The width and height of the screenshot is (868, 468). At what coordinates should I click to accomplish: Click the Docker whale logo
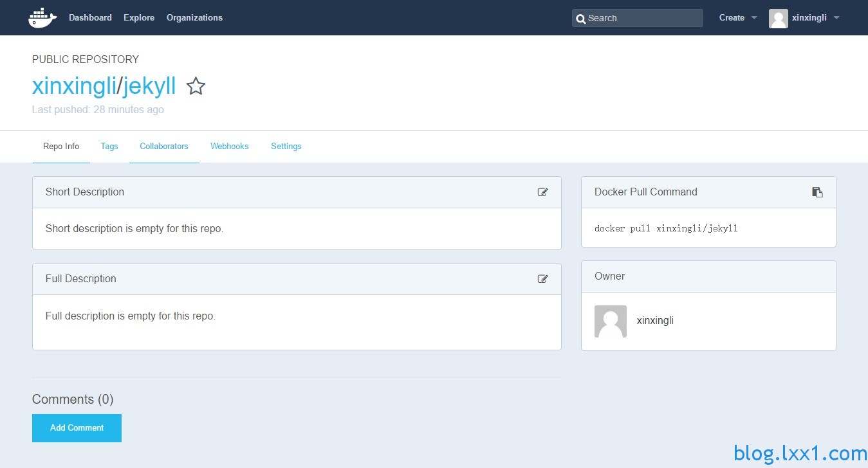coord(42,18)
